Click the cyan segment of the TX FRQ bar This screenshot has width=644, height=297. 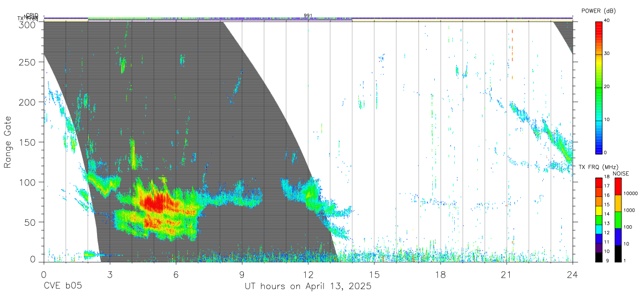pos(598,229)
